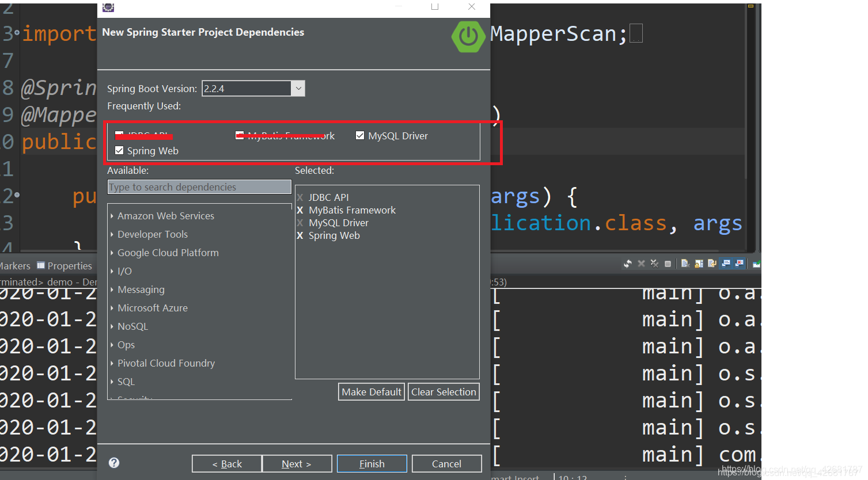Click the Spring Boot power logo
The width and height of the screenshot is (868, 480).
click(x=468, y=36)
